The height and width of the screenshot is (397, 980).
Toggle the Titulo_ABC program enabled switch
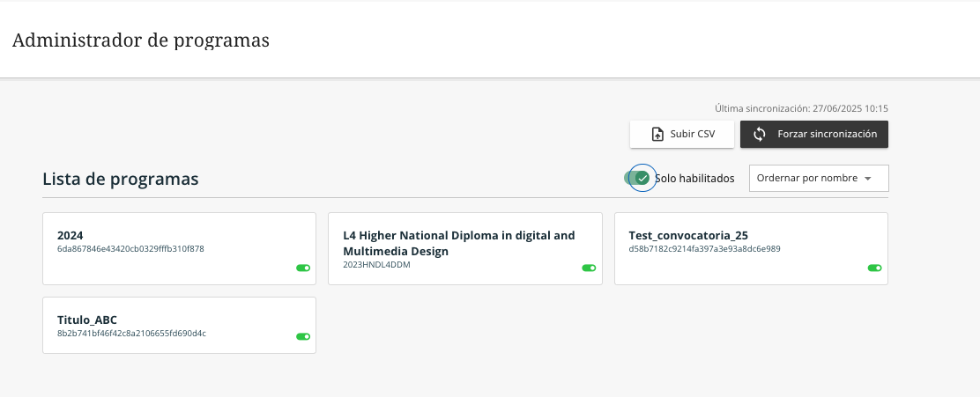tap(303, 336)
